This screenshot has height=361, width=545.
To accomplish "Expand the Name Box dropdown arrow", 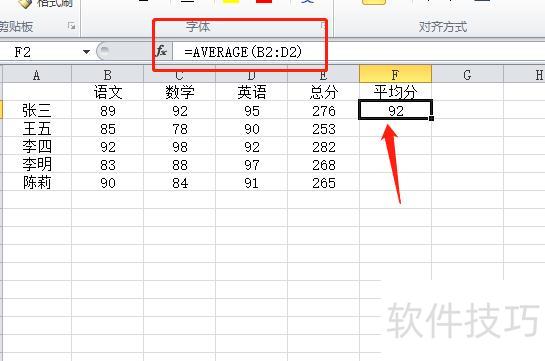I will coord(86,52).
